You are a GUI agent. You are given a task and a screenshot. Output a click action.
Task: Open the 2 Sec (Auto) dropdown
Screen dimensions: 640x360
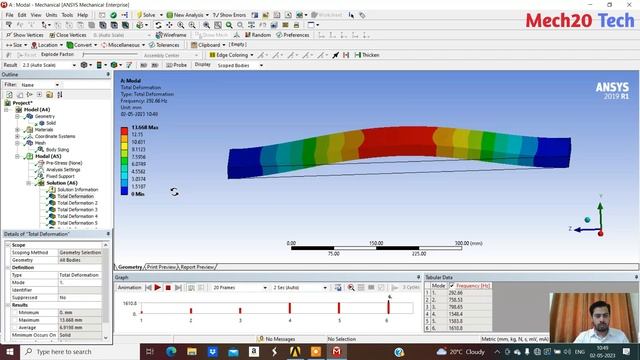click(x=300, y=288)
